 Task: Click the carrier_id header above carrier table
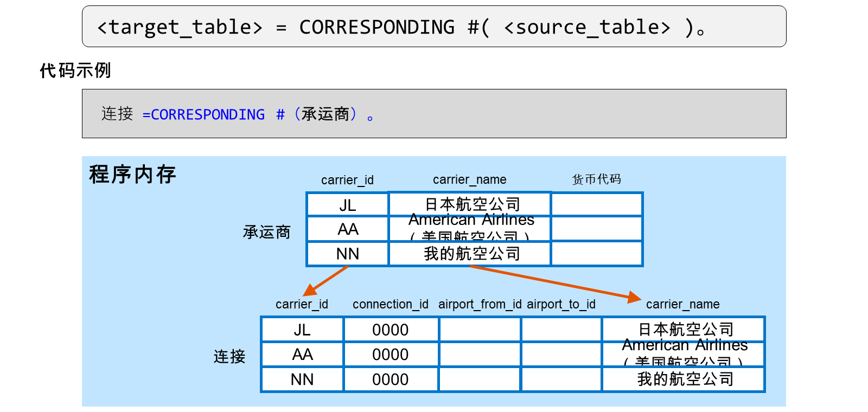pos(347,180)
